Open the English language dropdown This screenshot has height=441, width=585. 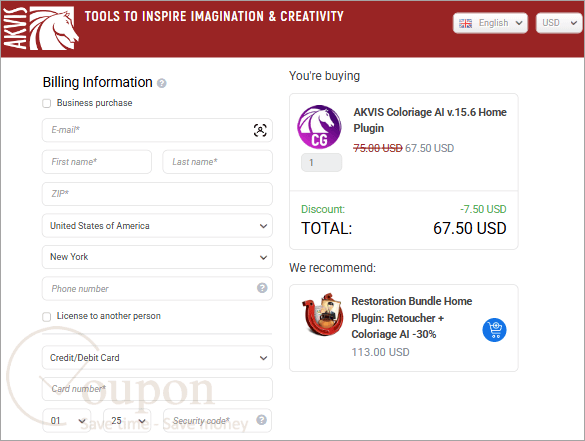coord(490,23)
